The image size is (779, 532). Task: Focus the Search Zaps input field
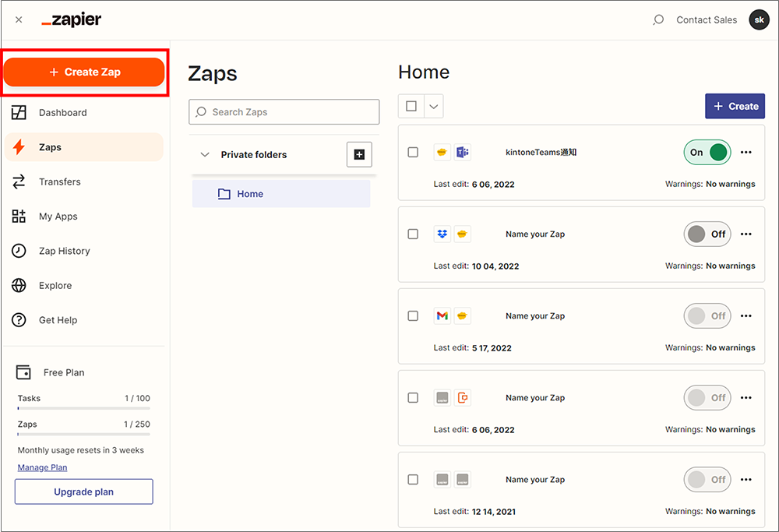tap(284, 111)
